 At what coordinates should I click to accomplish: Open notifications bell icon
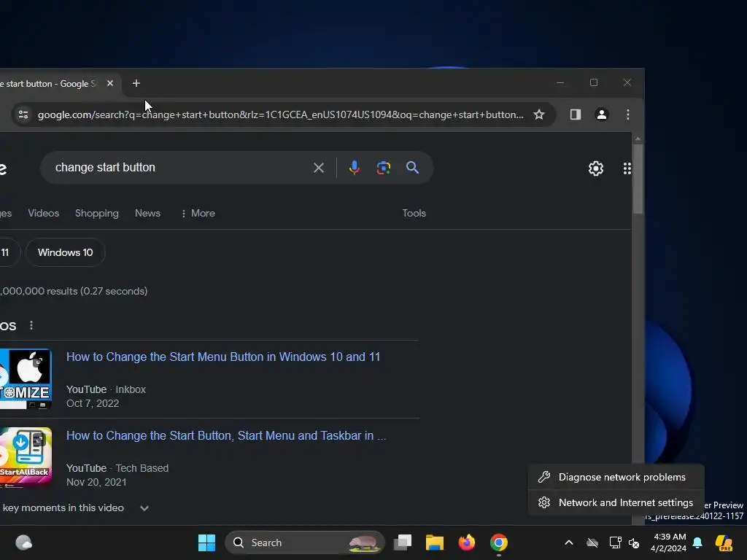697,542
